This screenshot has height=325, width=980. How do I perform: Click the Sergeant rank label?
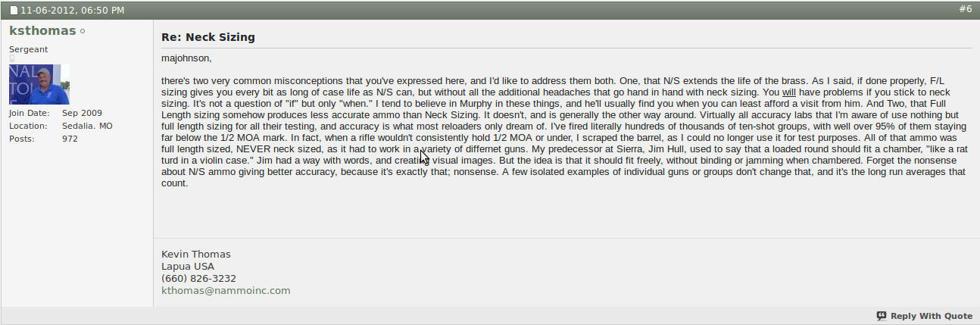click(28, 49)
